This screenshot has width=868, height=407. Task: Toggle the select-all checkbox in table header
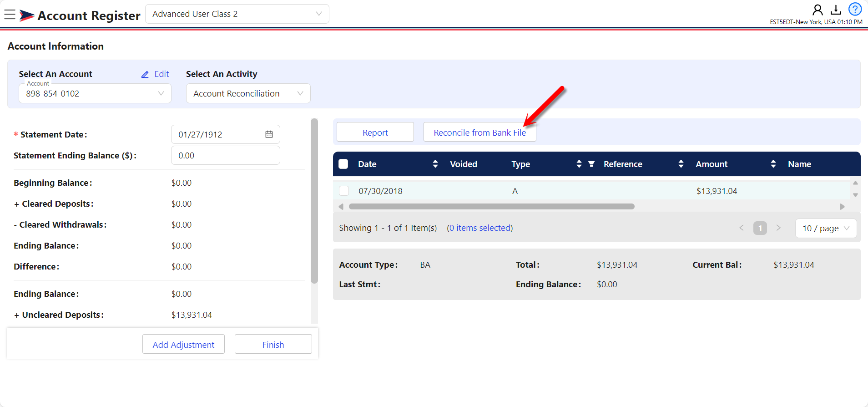(343, 164)
